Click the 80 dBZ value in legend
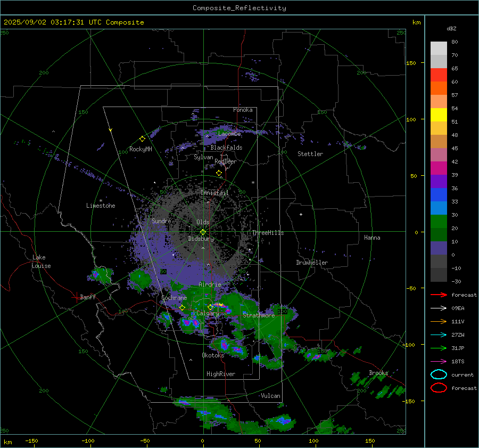Screen dimensions: 479x448 (x=455, y=42)
